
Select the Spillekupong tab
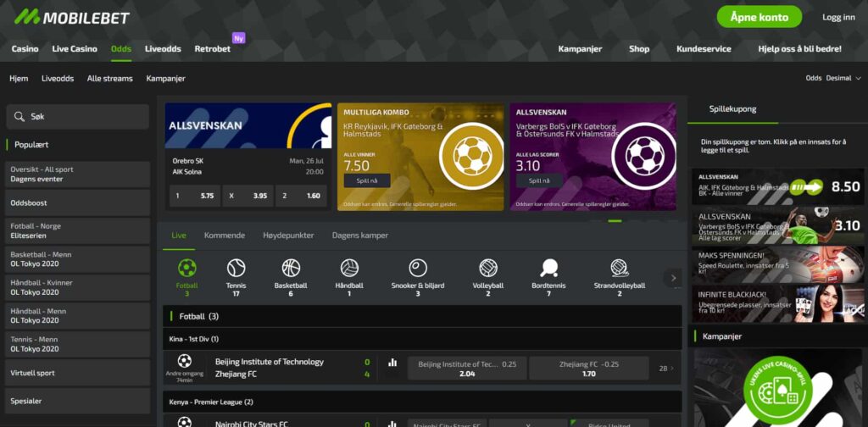click(732, 109)
